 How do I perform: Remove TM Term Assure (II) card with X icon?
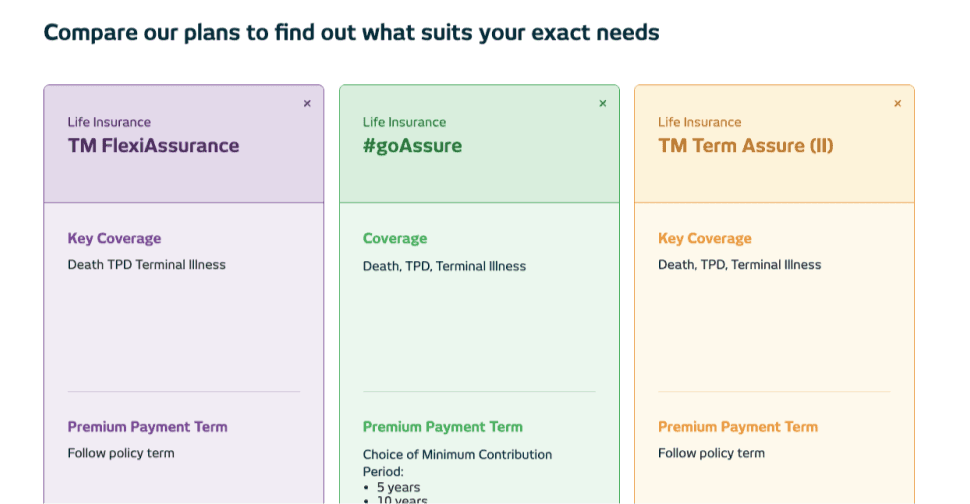898,103
